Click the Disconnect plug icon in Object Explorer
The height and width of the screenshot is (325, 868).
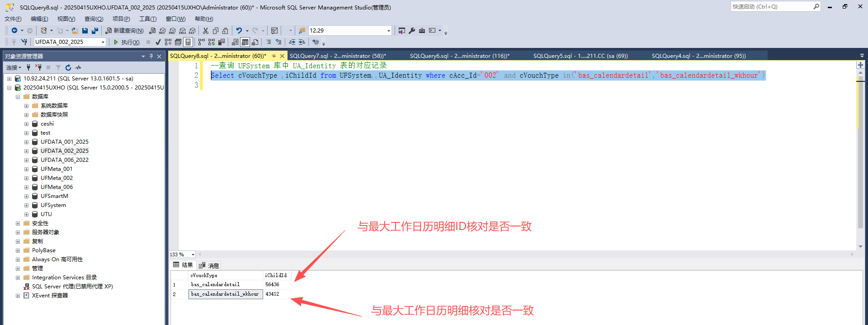pos(38,67)
